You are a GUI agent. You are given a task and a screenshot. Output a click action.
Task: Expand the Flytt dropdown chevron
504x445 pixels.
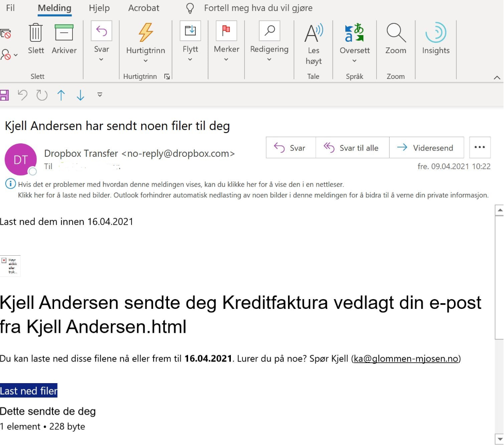point(190,59)
